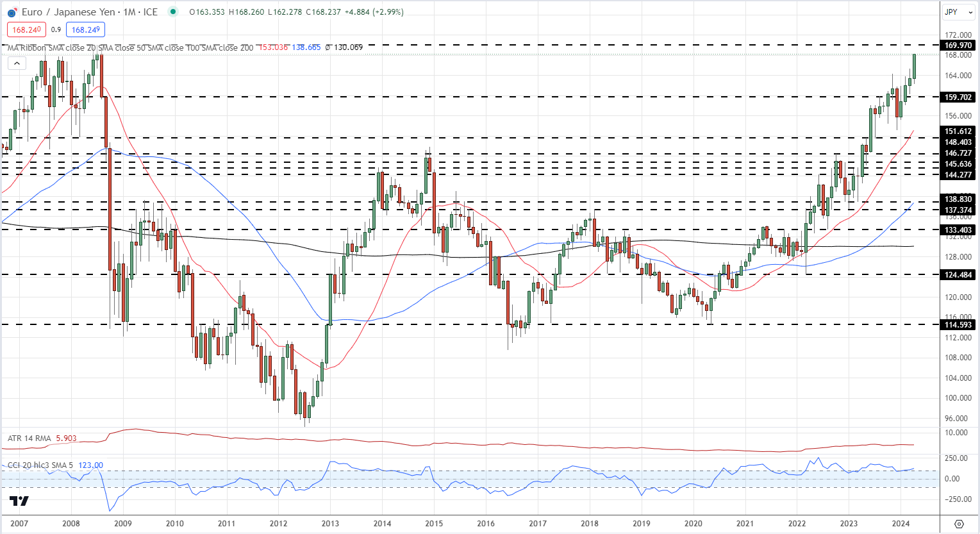Click the 0.9 spread value between prices
Screen dimensions: 980x534
coord(56,29)
